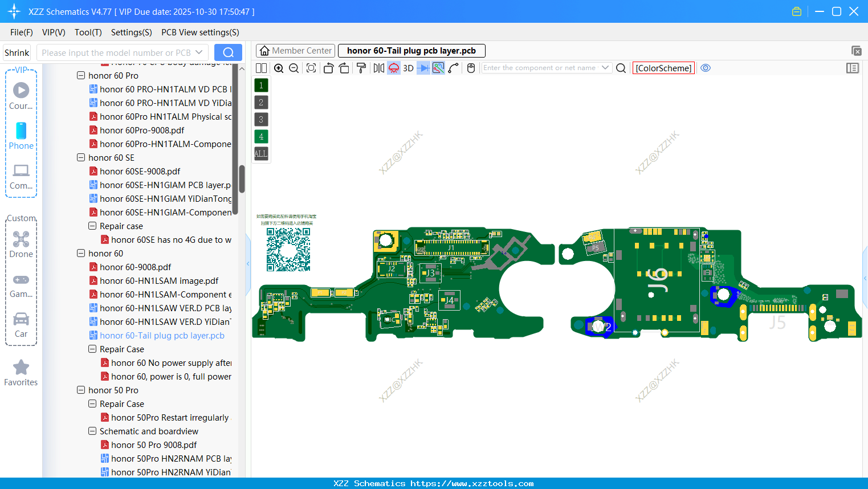This screenshot has height=489, width=868.
Task: Select the Car category
Action: point(21,325)
